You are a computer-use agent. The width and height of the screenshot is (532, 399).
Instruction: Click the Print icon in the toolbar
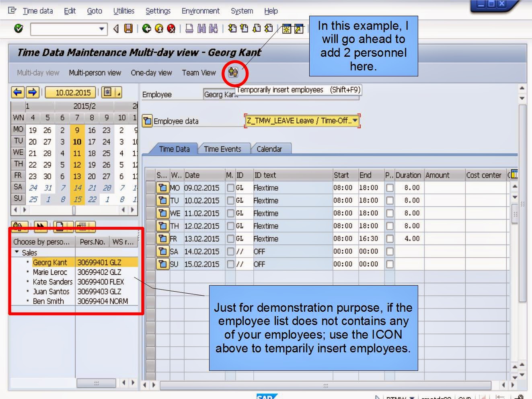tap(189, 29)
